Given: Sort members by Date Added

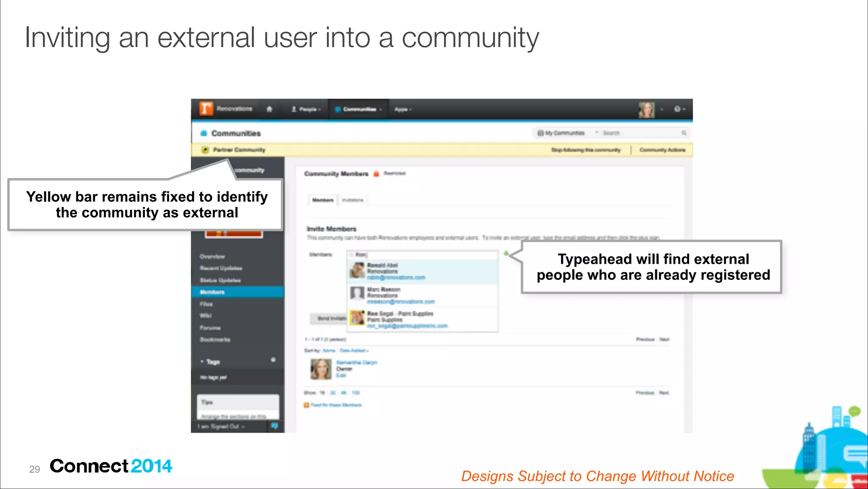Looking at the screenshot, I should coord(354,351).
